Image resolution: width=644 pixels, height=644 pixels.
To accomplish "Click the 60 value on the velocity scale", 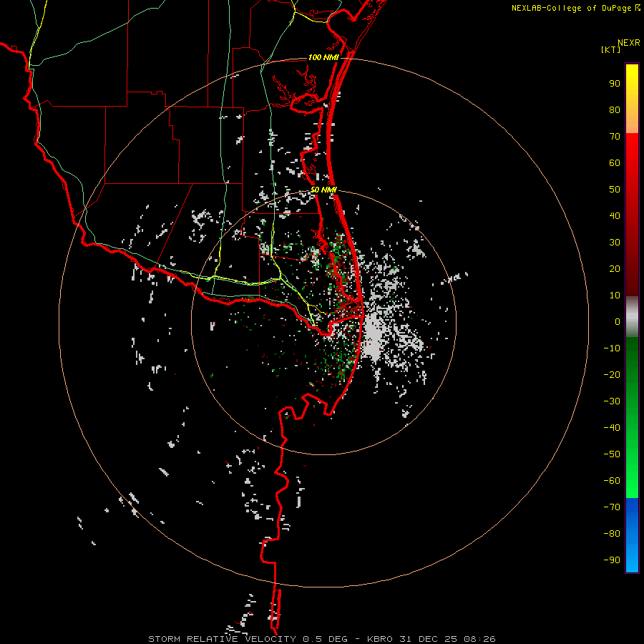I will 615,162.
